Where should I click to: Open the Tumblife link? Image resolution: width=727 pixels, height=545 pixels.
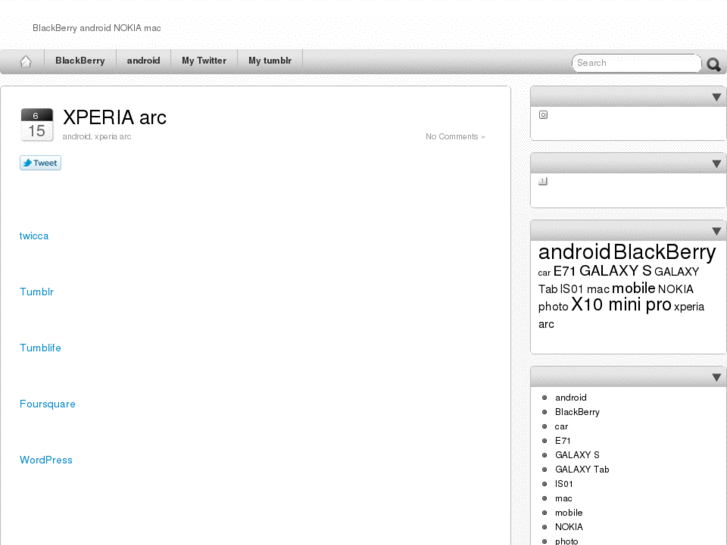pyautogui.click(x=40, y=348)
